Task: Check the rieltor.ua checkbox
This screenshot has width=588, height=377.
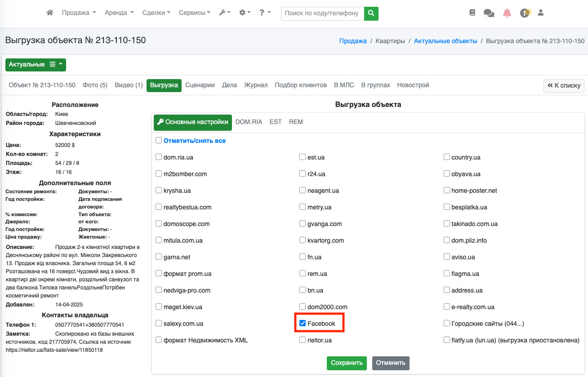Action: 303,340
